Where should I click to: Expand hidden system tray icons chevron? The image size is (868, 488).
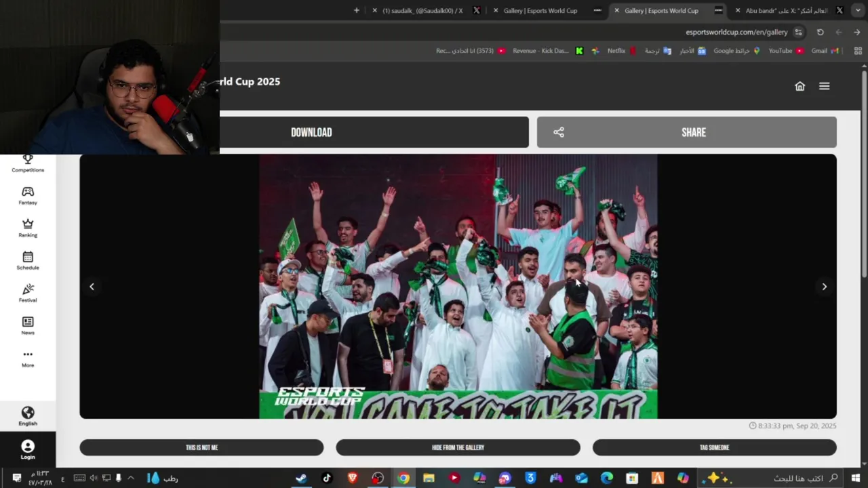point(131,478)
